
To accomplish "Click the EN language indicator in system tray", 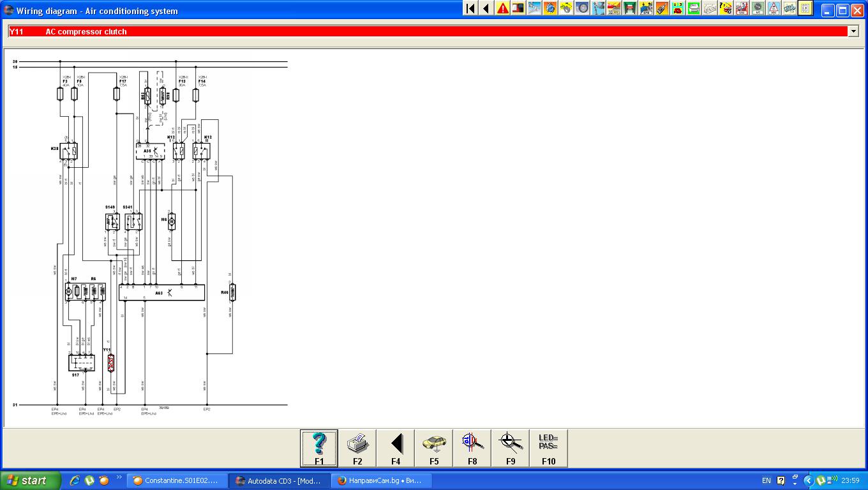I will pos(767,480).
